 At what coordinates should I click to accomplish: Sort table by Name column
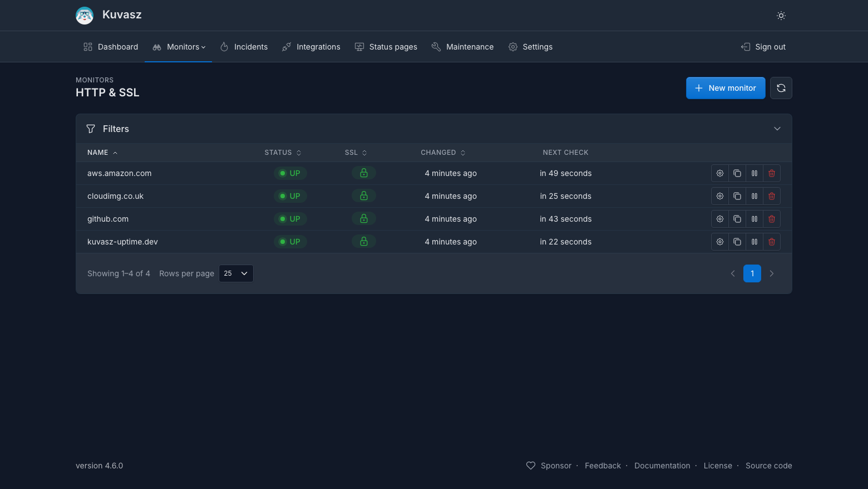[x=102, y=153]
